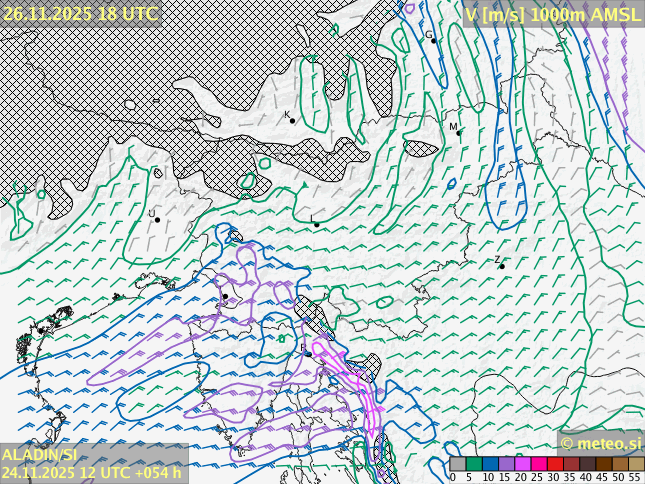Image resolution: width=645 pixels, height=484 pixels.
Task: Pick the tan 55 m/s legend swatch
Action: 636,464
